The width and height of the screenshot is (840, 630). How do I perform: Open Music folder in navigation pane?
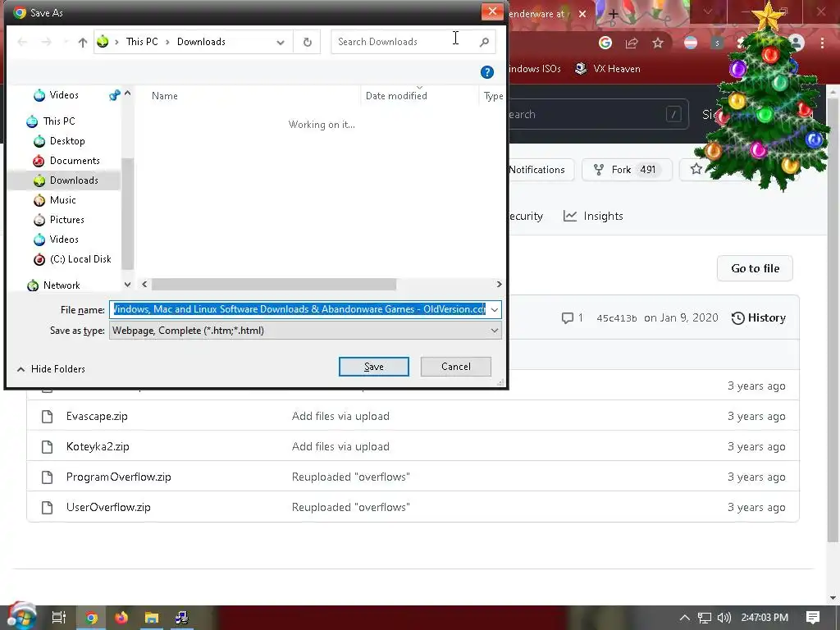(x=62, y=200)
